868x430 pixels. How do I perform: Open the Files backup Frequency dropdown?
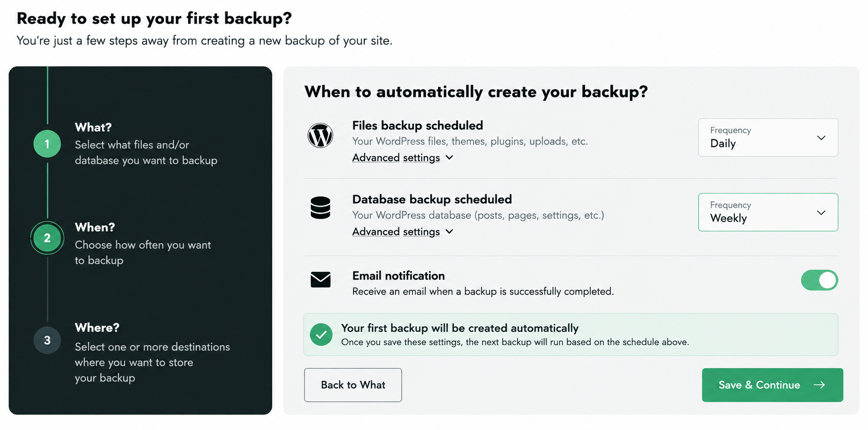768,137
